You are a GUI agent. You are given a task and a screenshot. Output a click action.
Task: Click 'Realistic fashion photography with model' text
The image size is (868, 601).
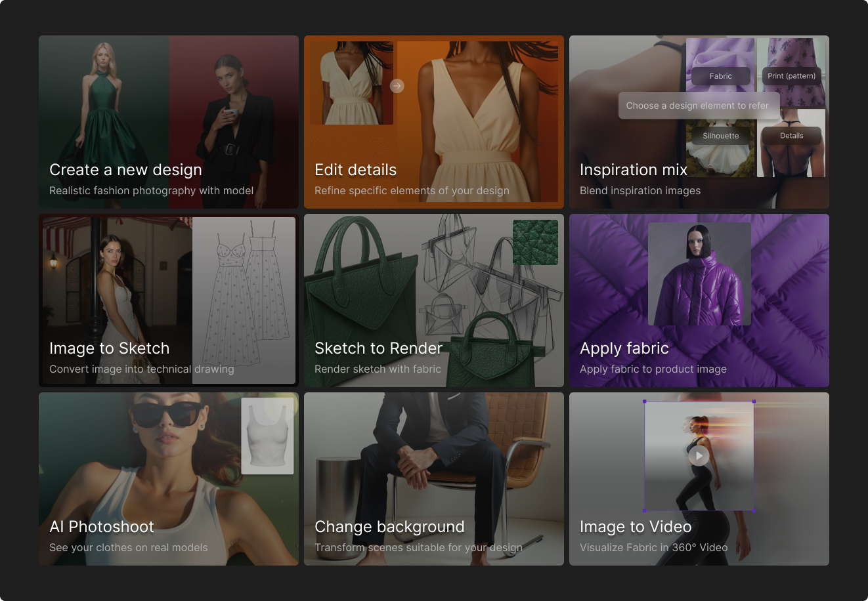coord(151,191)
